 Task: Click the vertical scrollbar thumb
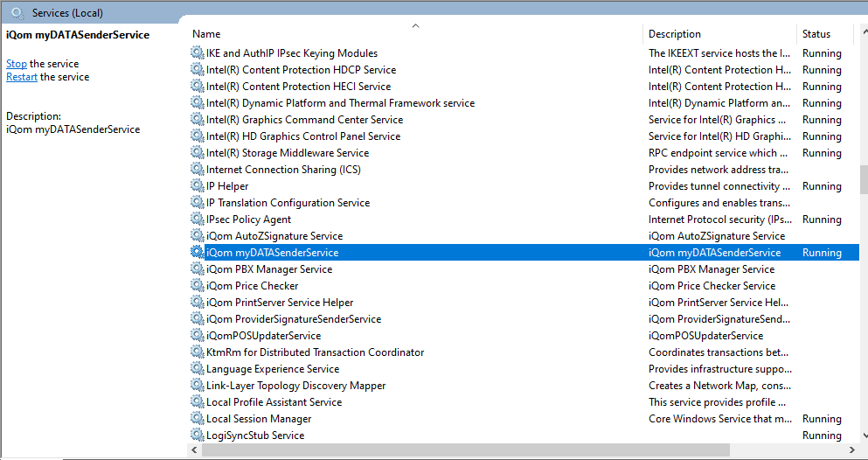862,179
